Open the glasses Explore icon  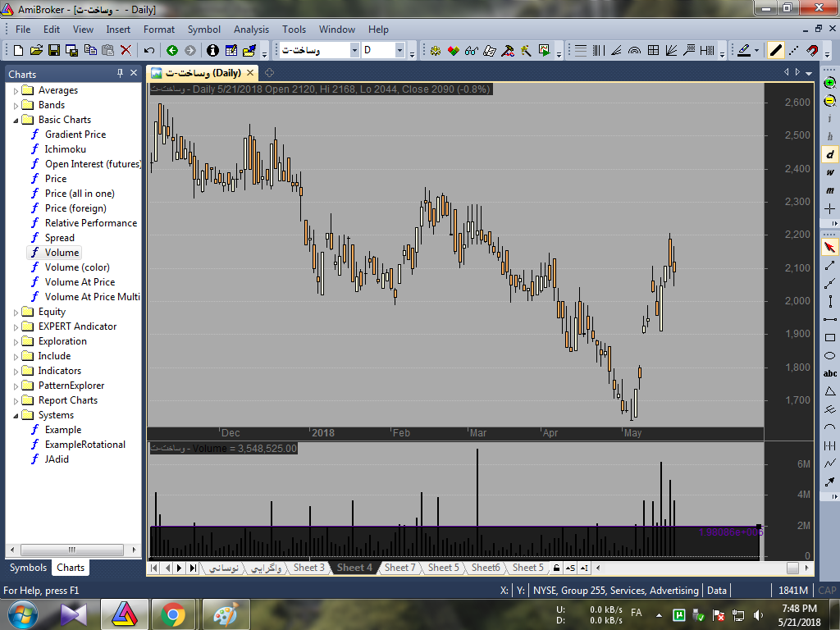(x=472, y=50)
